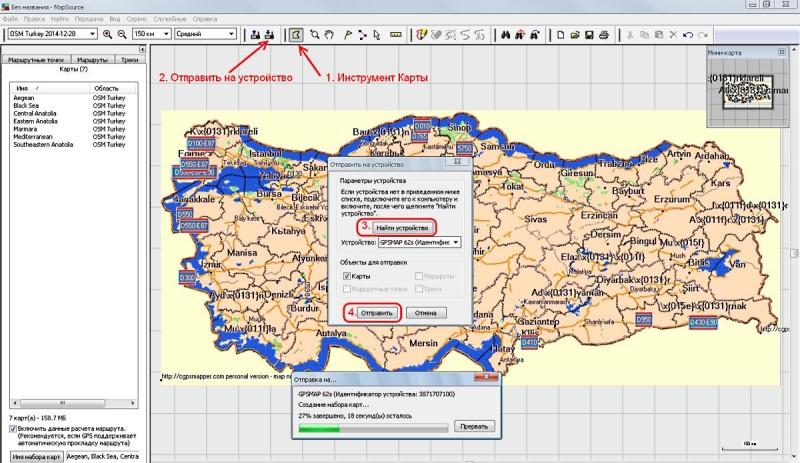Click the map view vertical scrollbar

click(794, 253)
